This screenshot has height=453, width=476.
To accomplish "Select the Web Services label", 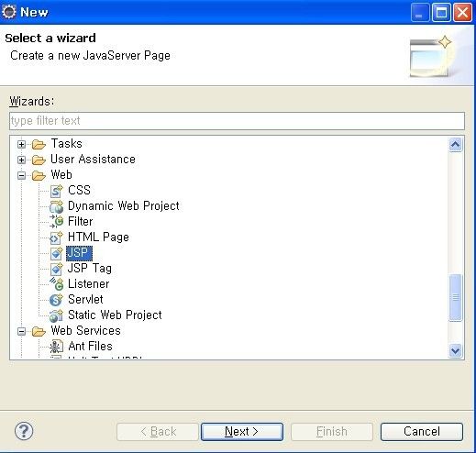I will tap(85, 331).
